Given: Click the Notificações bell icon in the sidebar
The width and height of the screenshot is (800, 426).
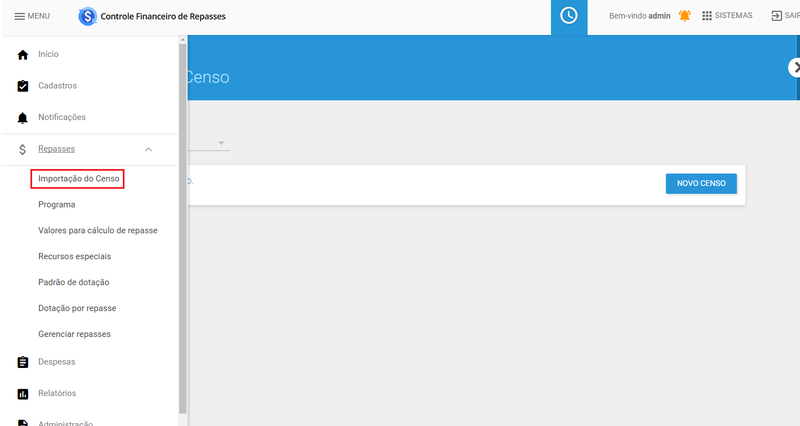Looking at the screenshot, I should click(x=22, y=118).
